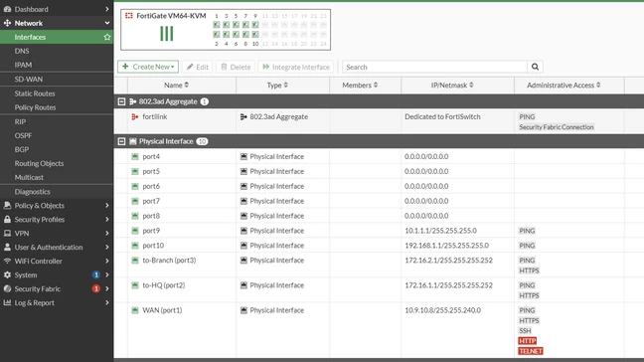Click the User & Authentication person icon
644x362 pixels.
[7, 248]
